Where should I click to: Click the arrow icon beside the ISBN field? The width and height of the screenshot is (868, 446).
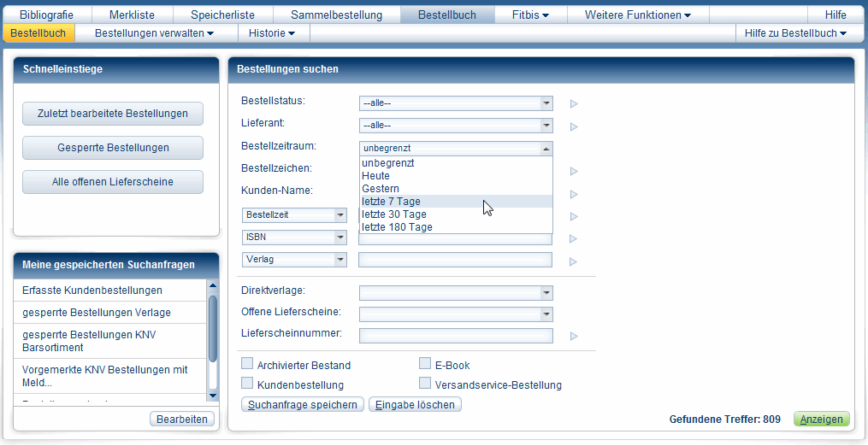click(574, 239)
